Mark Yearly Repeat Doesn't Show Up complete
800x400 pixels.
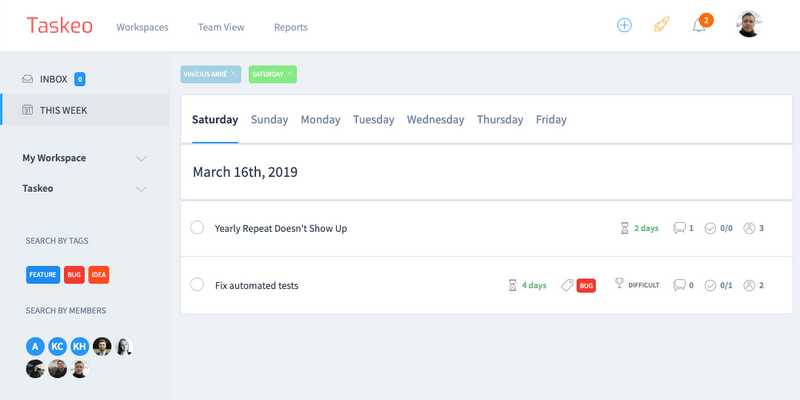pos(197,228)
